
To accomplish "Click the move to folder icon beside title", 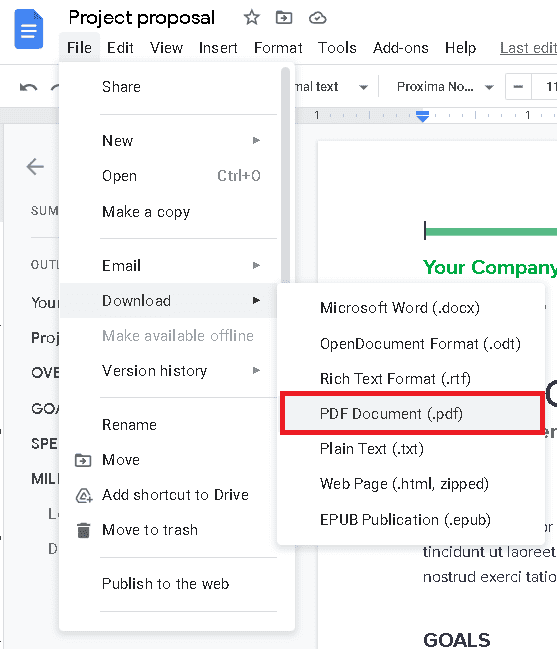I will pyautogui.click(x=284, y=18).
